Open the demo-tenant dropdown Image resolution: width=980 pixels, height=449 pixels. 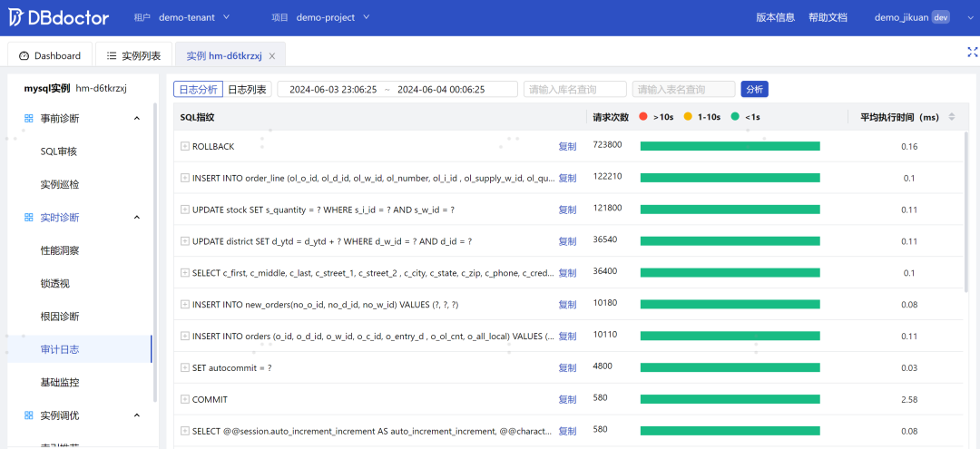(x=194, y=17)
